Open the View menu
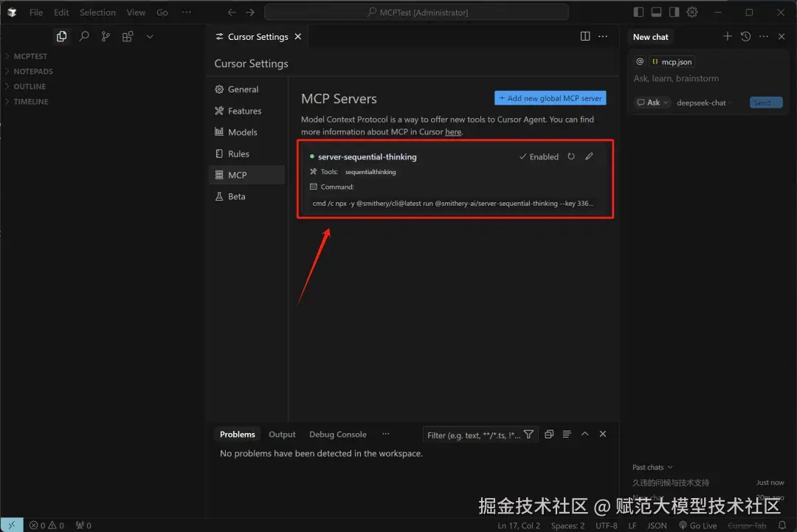This screenshot has height=532, width=797. (136, 13)
